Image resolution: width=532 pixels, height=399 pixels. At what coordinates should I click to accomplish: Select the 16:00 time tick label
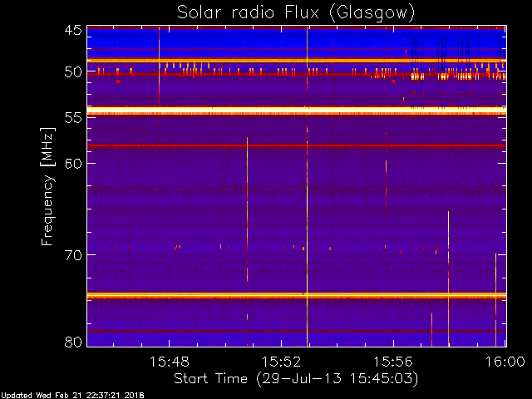point(505,362)
